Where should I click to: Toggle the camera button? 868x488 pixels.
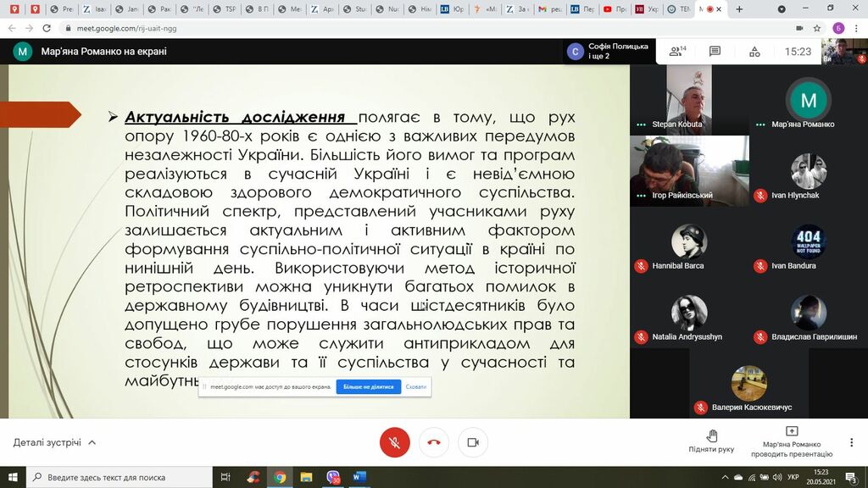coord(473,442)
